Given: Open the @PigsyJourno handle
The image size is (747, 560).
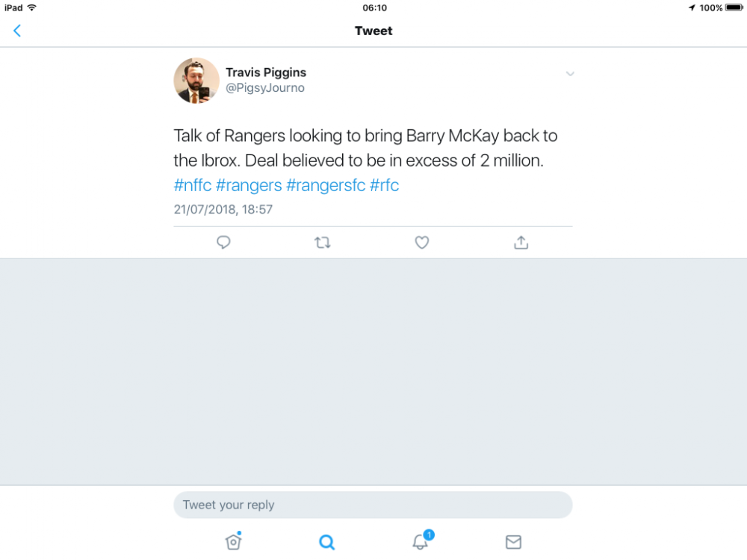Looking at the screenshot, I should tap(265, 88).
